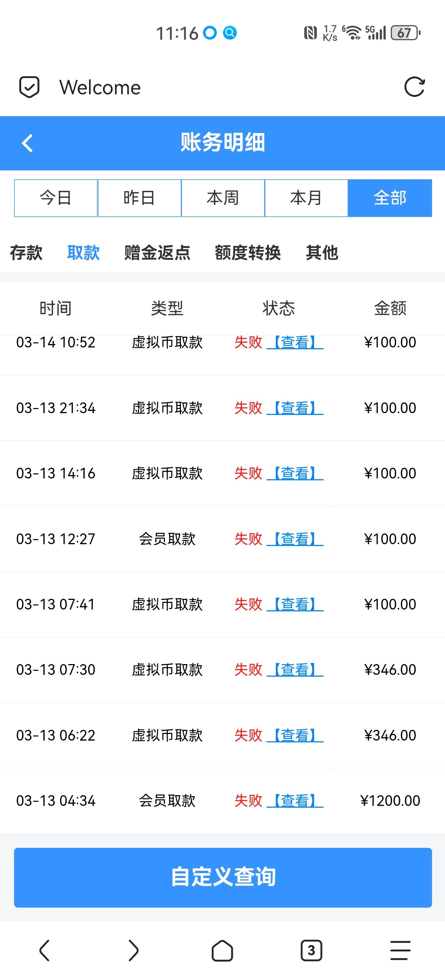This screenshot has height=980, width=445.
Task: Tap the shield security icon beside Welcome
Action: coord(29,87)
